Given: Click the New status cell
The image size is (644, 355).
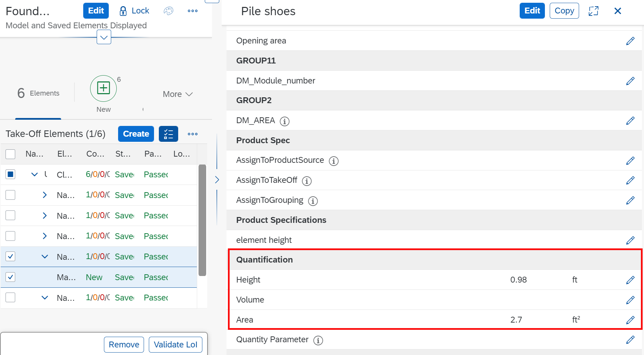Looking at the screenshot, I should click(x=94, y=277).
